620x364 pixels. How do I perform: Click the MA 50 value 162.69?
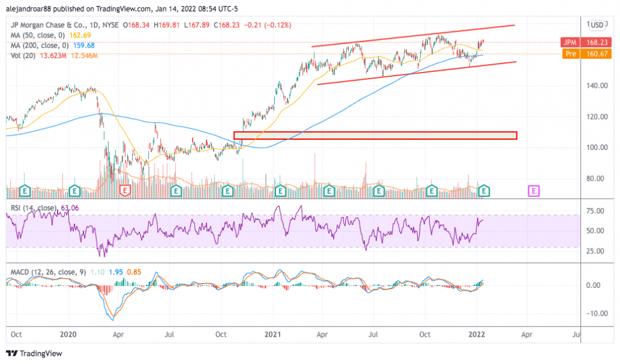81,35
